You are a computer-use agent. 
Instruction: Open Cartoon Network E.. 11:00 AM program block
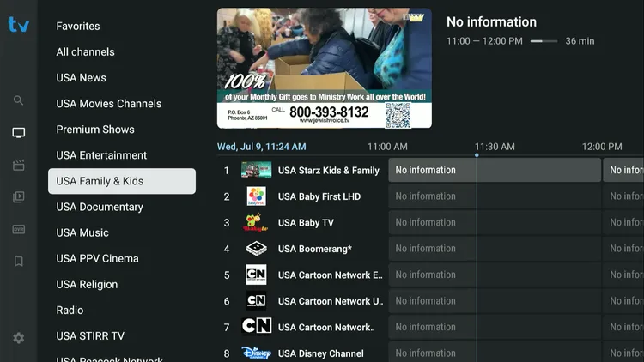tap(495, 275)
